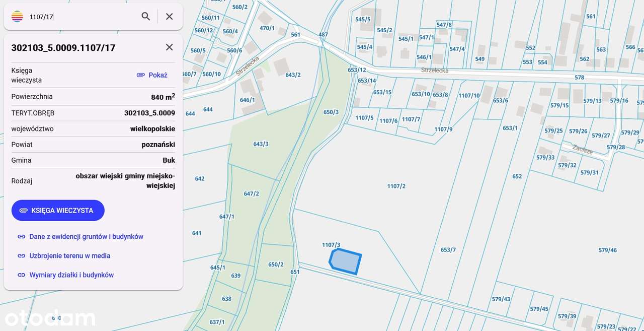Click parcel label 1107/2 on map
Viewport: 644px width, 331px height.
click(396, 186)
